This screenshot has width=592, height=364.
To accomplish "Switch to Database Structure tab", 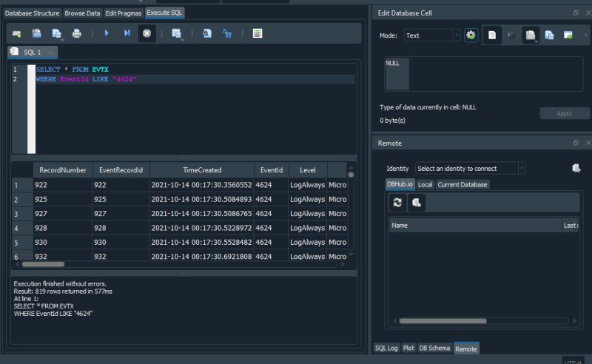I will [32, 13].
